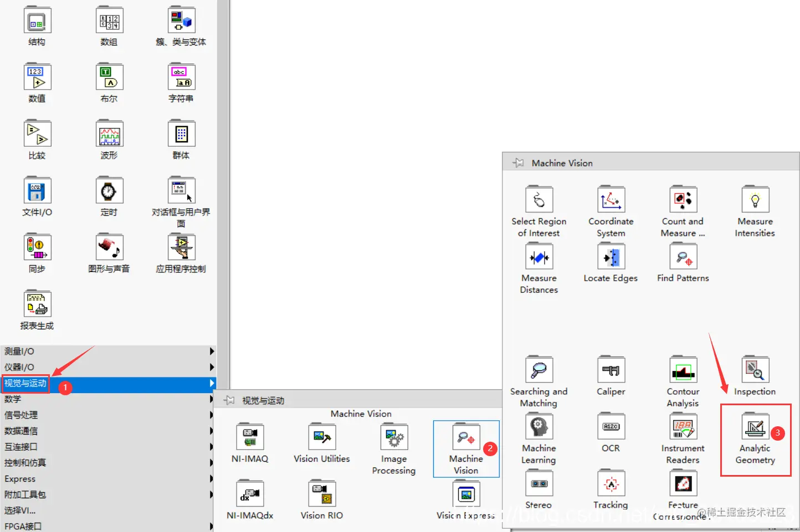Open the OCR subpalette
800x532 pixels.
pyautogui.click(x=611, y=427)
